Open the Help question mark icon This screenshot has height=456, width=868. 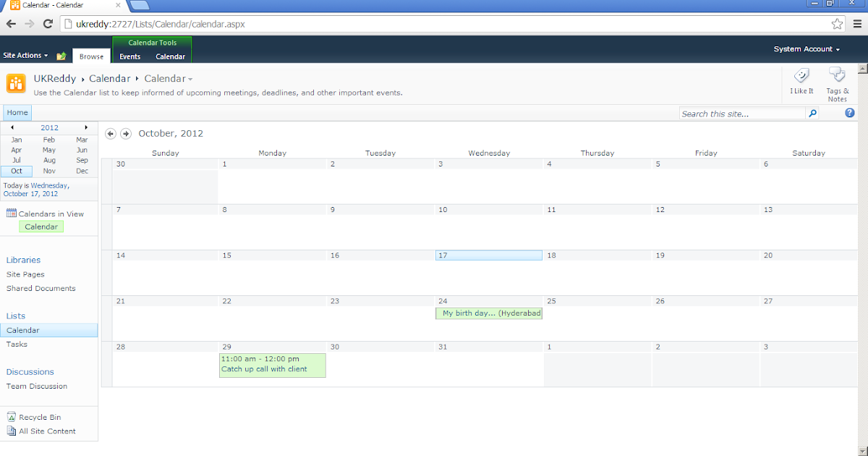pos(849,113)
